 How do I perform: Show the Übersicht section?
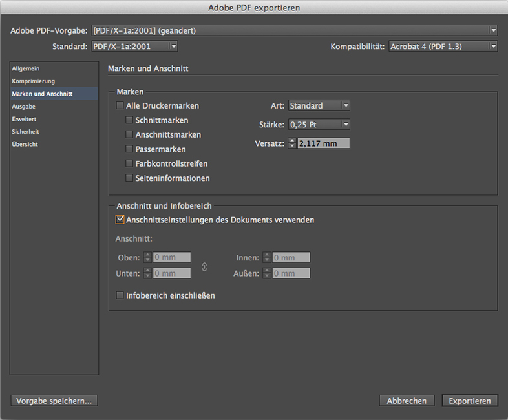54,145
